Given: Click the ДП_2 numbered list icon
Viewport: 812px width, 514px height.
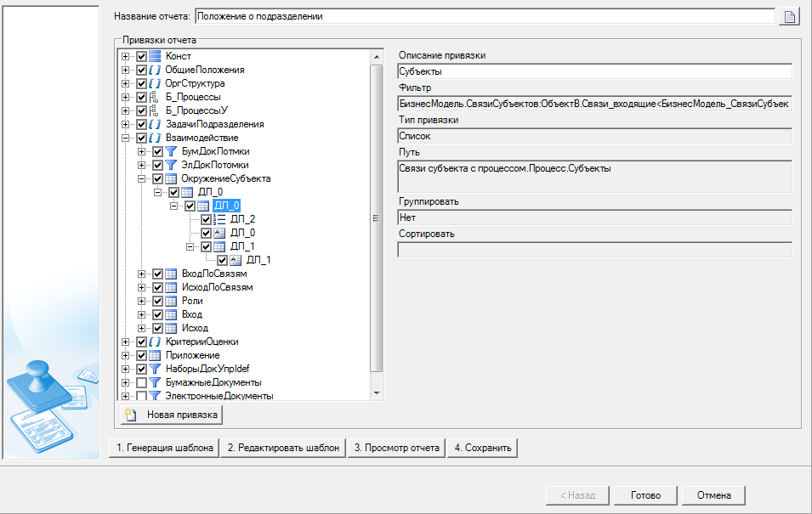Looking at the screenshot, I should coord(219,219).
